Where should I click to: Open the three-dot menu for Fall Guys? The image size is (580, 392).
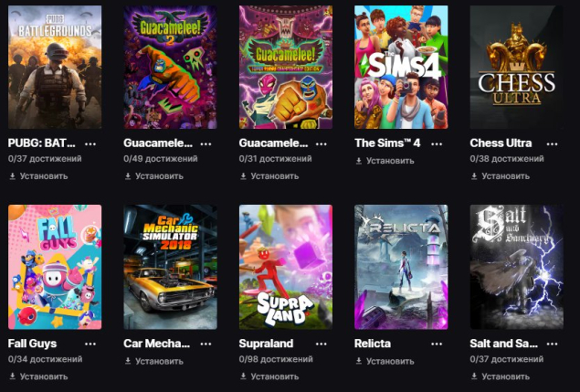(x=90, y=344)
